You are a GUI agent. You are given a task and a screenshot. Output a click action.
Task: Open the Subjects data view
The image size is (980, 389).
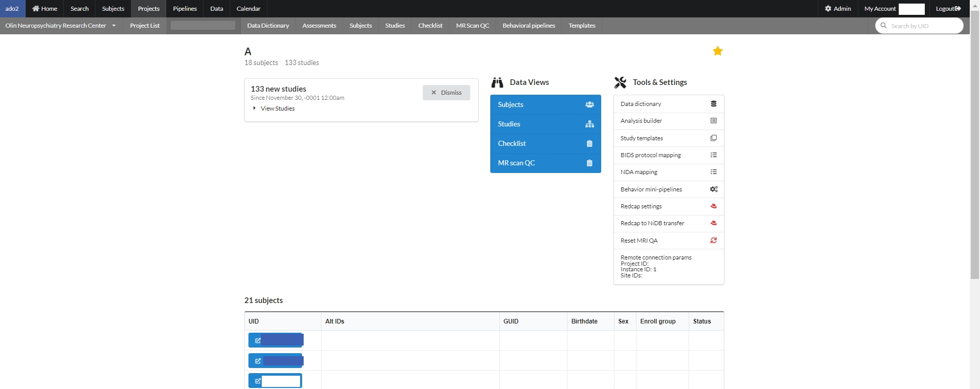click(545, 104)
